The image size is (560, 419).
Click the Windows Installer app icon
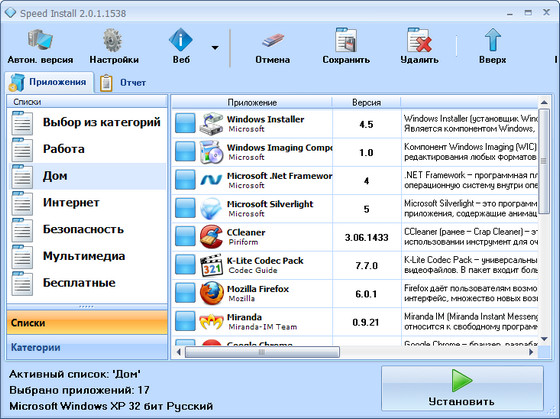[x=211, y=124]
